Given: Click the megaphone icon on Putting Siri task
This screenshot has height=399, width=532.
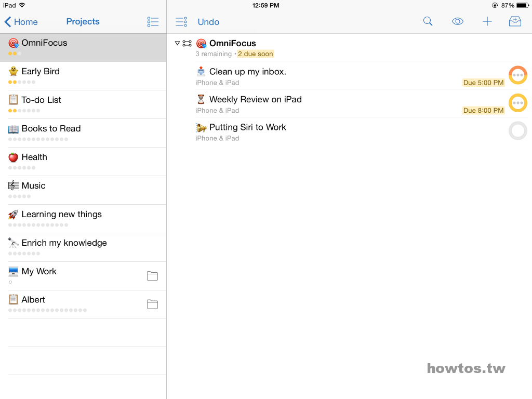Looking at the screenshot, I should pos(201,127).
